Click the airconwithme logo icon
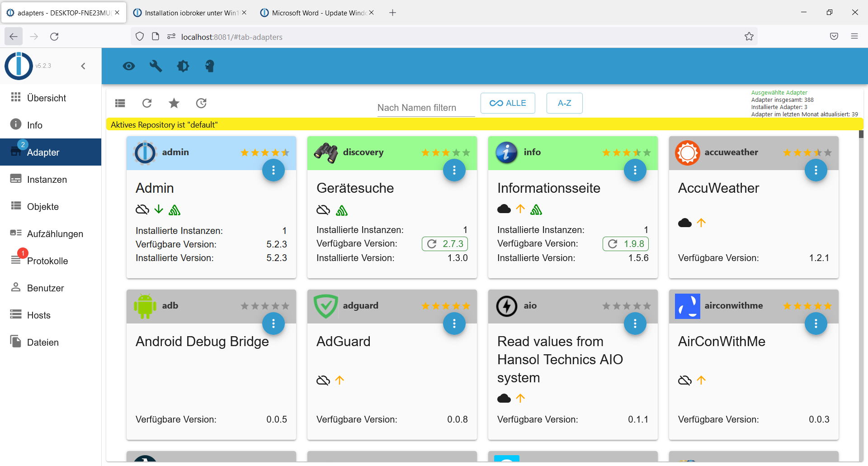 coord(688,306)
